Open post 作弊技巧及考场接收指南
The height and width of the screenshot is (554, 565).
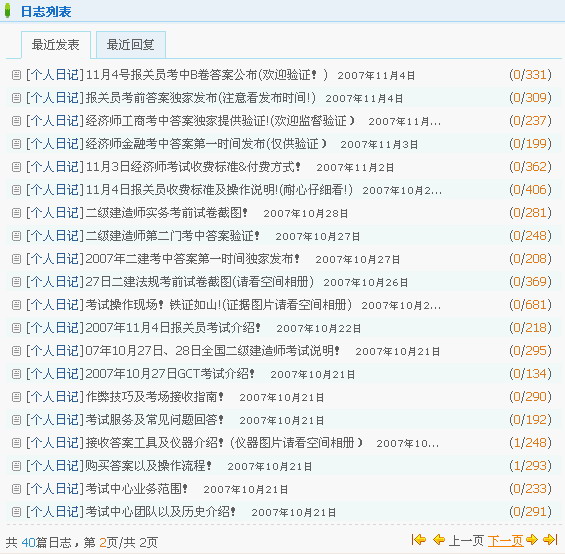[155, 396]
